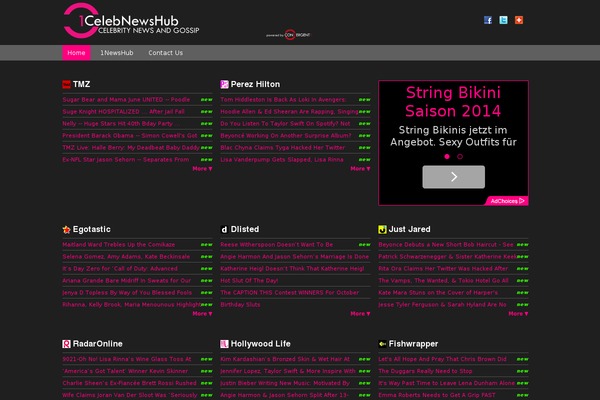600x400 pixels.
Task: Open 'Sugar Bear and Mama June UNITED' story
Action: coord(126,100)
